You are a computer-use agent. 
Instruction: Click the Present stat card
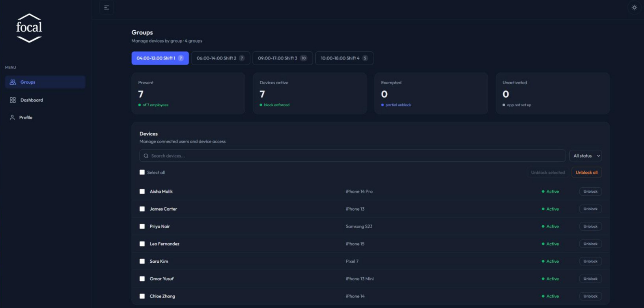coord(189,93)
